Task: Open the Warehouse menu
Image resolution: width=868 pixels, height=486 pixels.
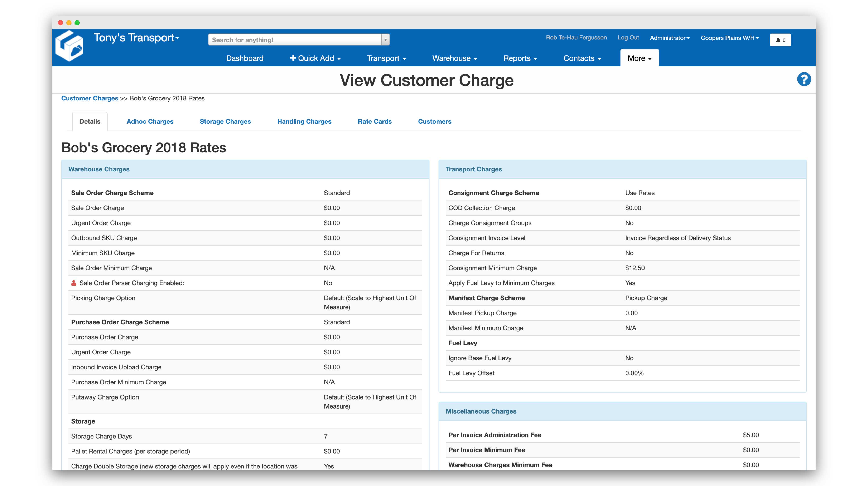Action: pos(454,58)
